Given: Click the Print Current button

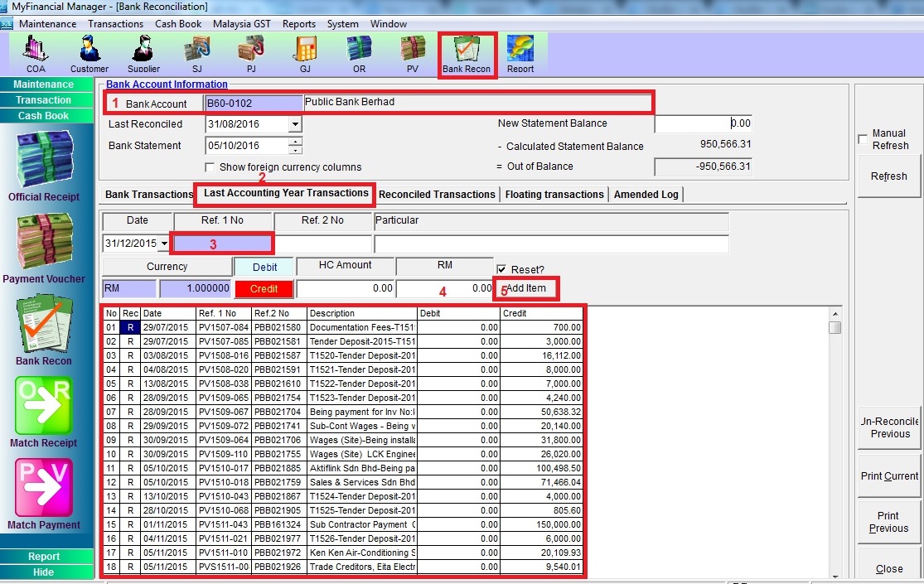Looking at the screenshot, I should coord(889,476).
